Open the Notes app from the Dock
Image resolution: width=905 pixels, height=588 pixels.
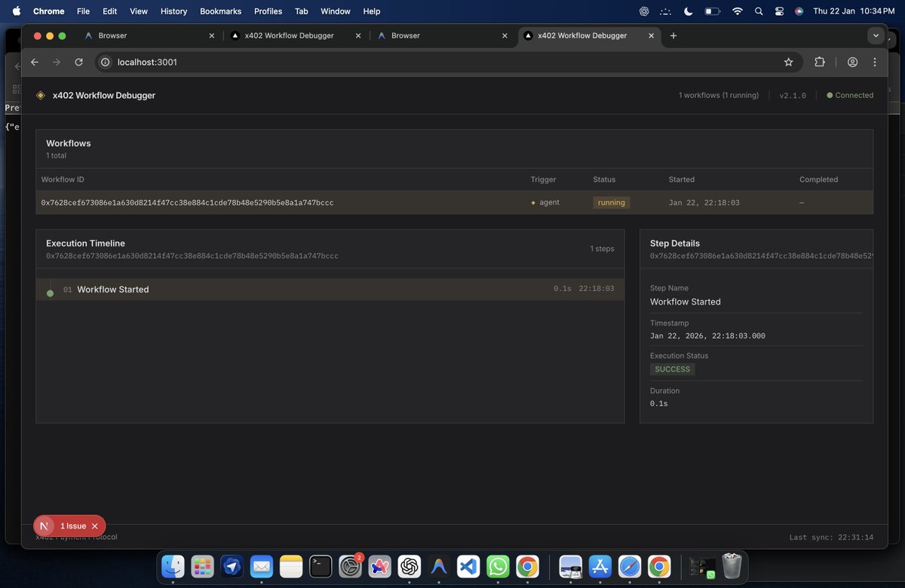coord(291,566)
